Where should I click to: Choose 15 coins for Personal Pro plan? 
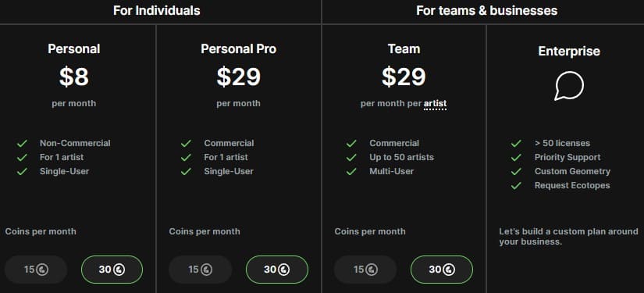click(x=201, y=270)
